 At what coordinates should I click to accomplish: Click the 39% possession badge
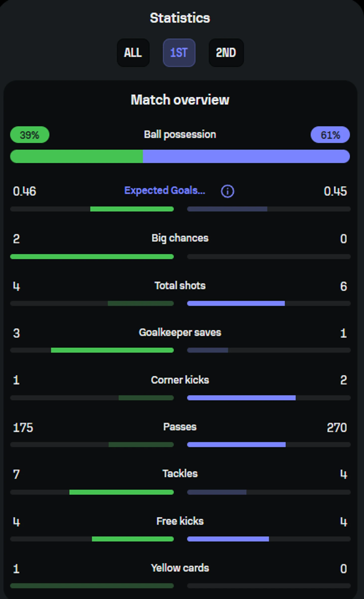click(30, 135)
